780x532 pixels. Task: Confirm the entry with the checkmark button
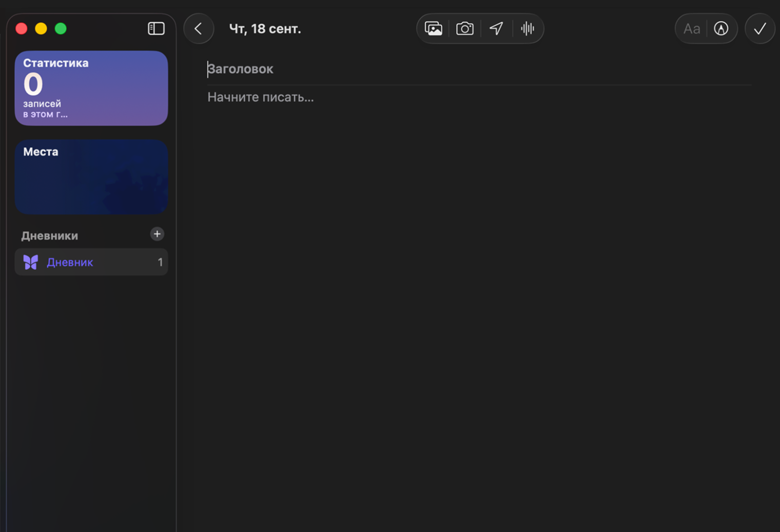760,29
